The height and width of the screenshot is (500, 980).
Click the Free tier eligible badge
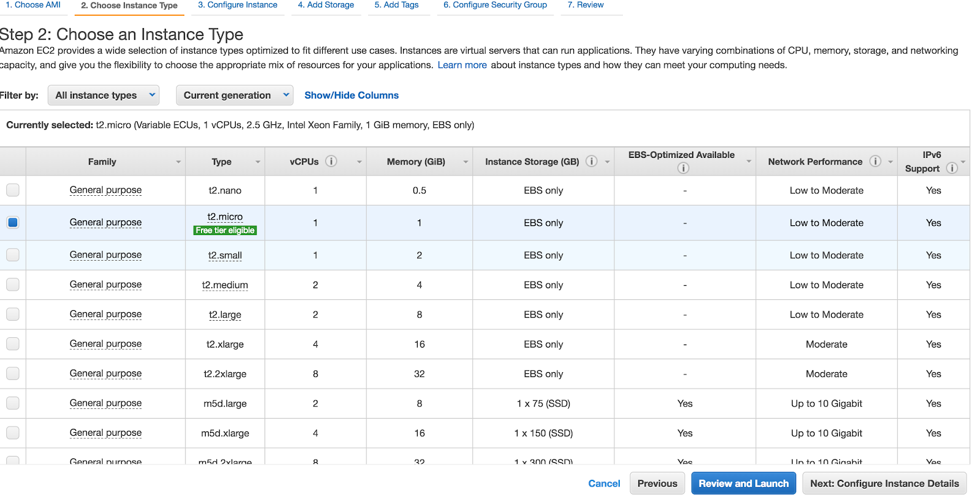click(x=225, y=231)
